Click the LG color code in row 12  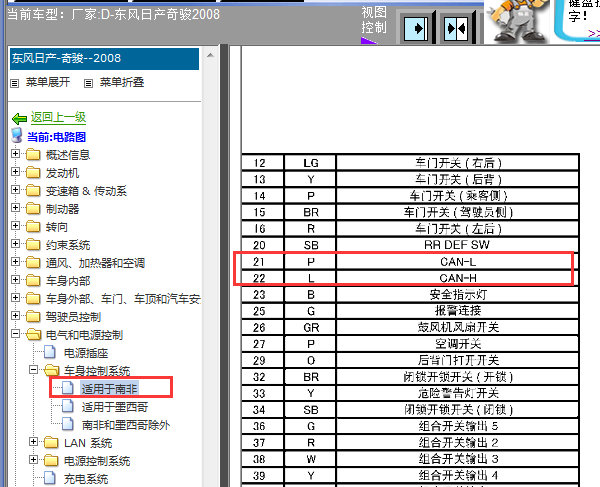click(310, 163)
